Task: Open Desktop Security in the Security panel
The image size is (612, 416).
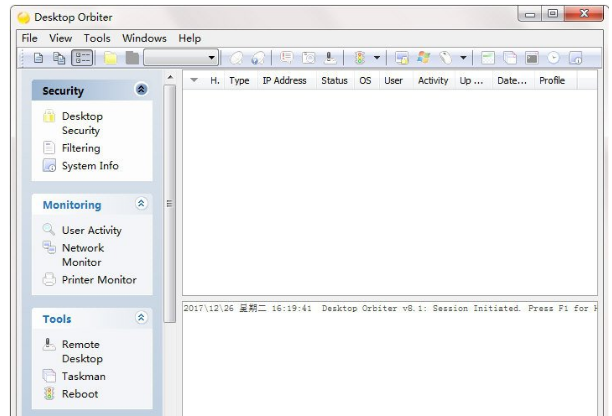Action: click(80, 123)
